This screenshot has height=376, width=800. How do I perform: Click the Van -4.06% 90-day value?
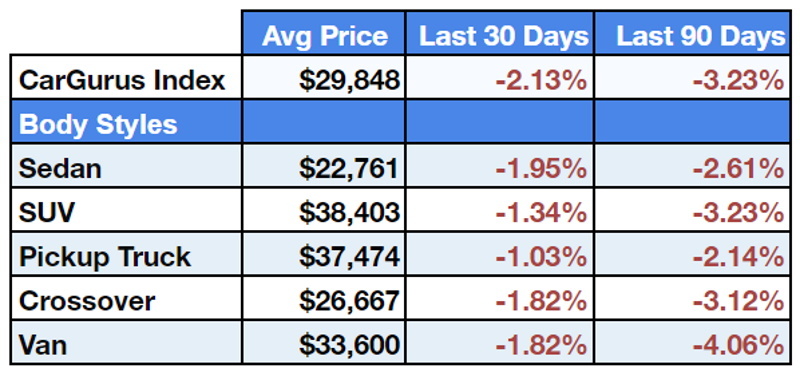(x=738, y=345)
